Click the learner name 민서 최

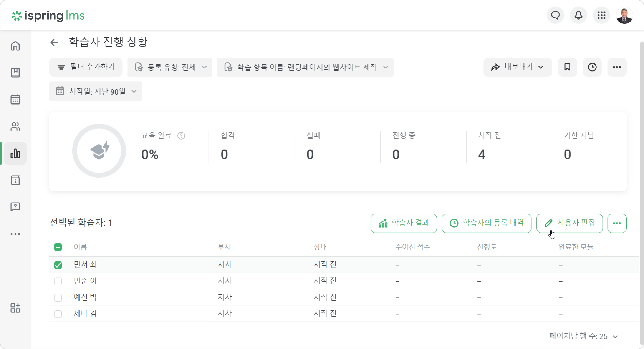[85, 265]
